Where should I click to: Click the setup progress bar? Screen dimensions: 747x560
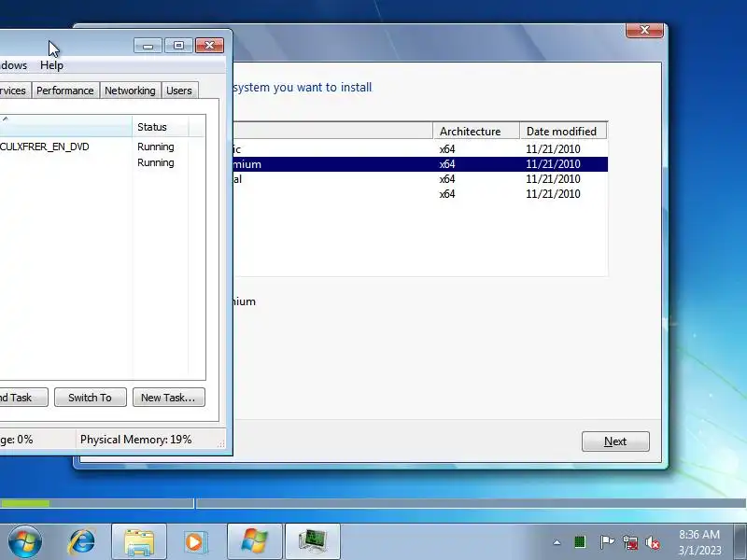coord(373,503)
